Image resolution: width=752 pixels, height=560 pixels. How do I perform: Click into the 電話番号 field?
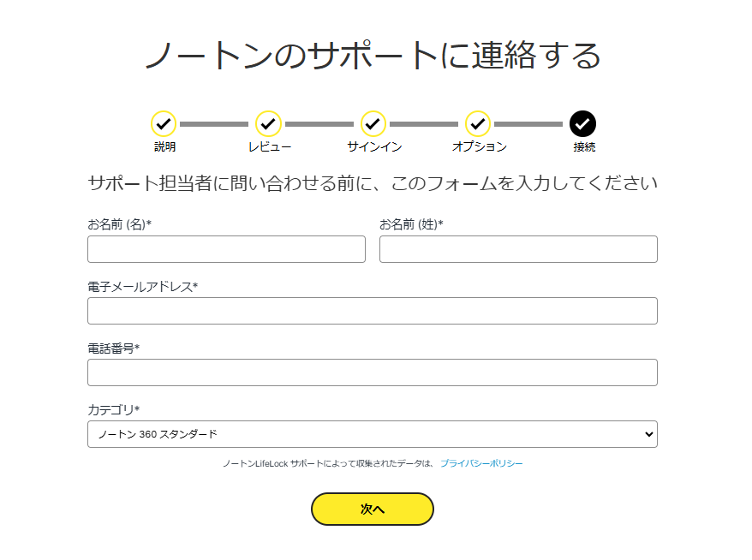373,372
